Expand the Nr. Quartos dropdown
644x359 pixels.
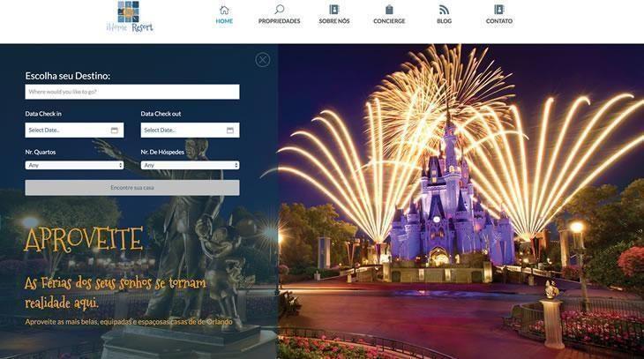74,165
